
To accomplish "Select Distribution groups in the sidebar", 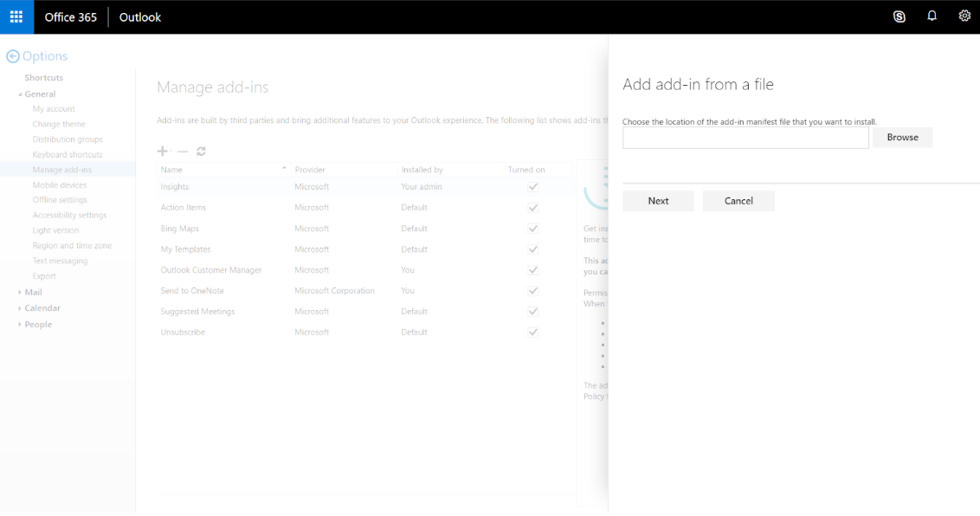I will (x=68, y=139).
